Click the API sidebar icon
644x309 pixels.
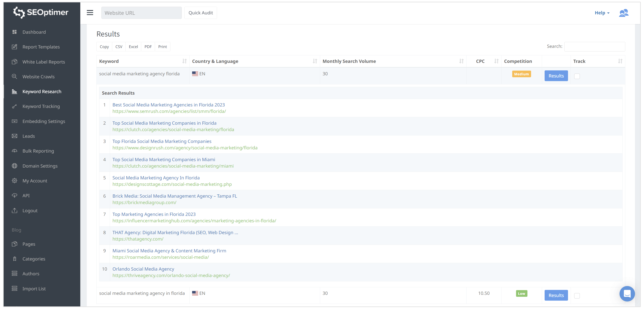point(14,195)
